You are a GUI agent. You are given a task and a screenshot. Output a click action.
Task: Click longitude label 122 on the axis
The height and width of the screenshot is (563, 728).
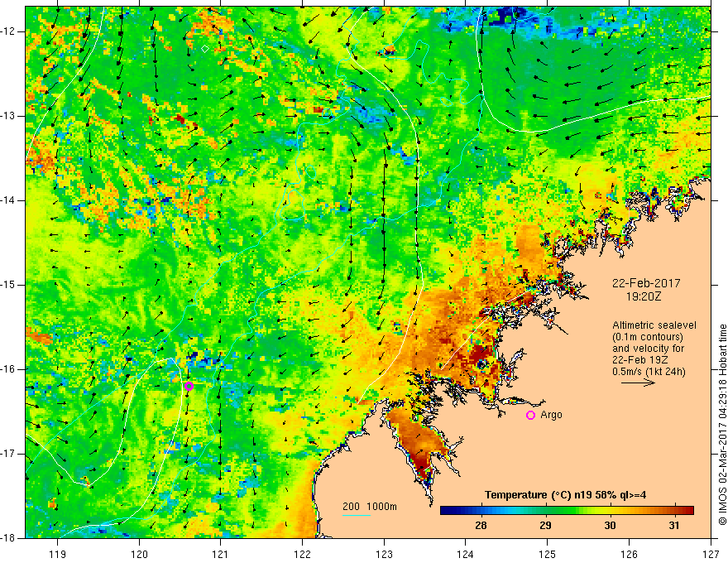[302, 554]
